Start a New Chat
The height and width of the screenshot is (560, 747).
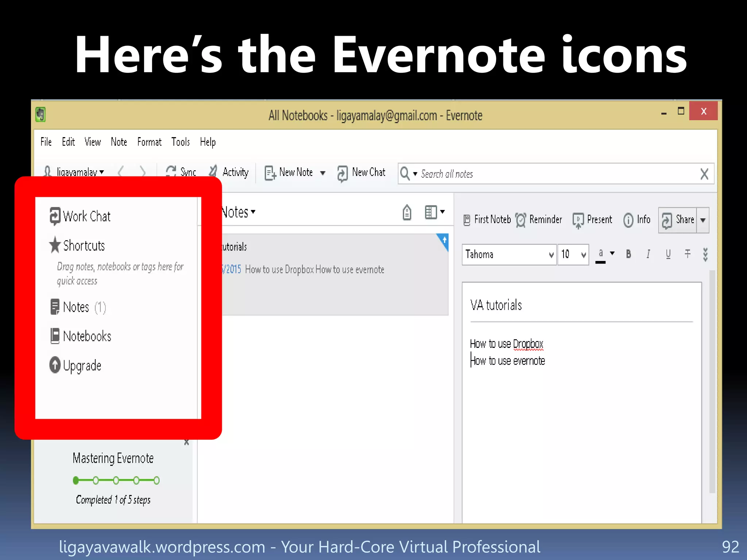[x=361, y=173]
